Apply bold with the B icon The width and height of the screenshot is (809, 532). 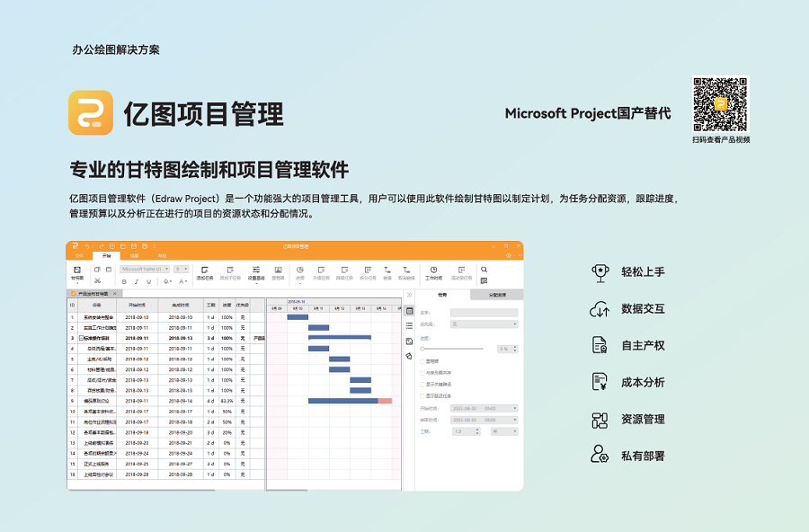(x=124, y=281)
